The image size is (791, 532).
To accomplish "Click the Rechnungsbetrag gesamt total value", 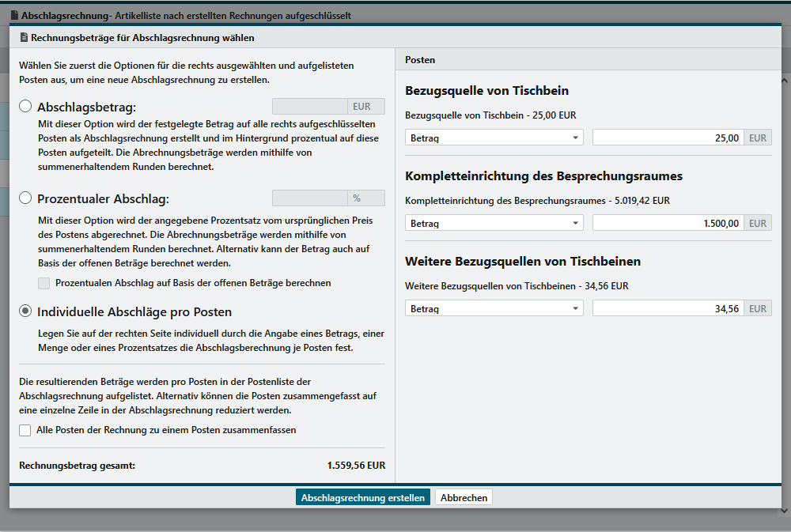I will point(356,466).
